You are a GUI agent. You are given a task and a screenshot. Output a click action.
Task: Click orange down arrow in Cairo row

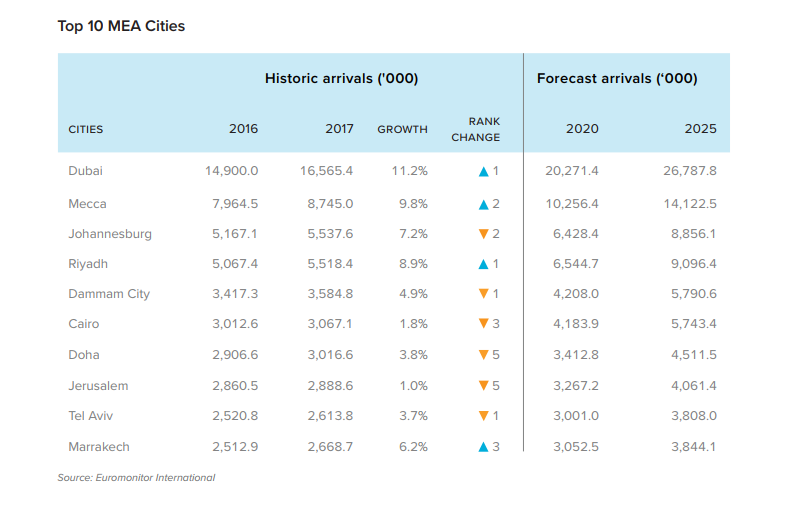[x=483, y=323]
